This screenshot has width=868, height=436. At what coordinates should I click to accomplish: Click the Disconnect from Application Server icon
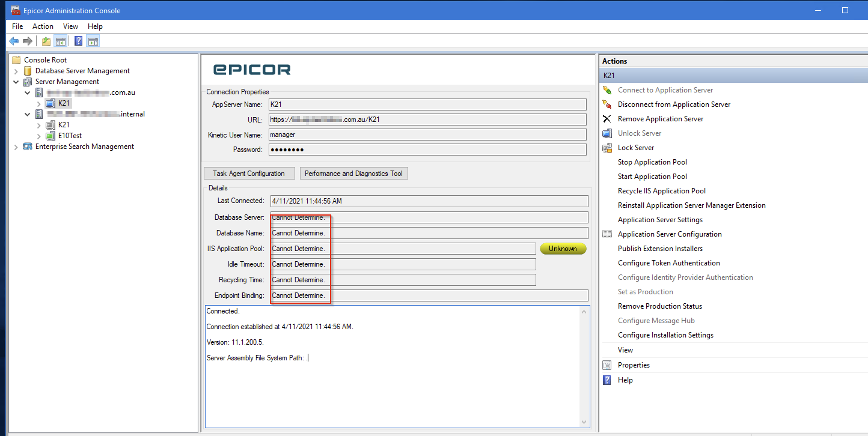click(x=607, y=104)
